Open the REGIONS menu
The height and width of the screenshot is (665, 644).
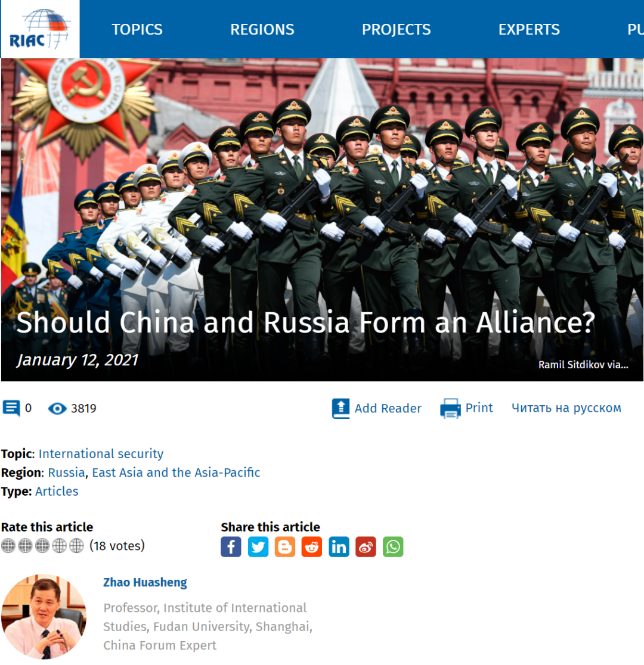pos(262,29)
